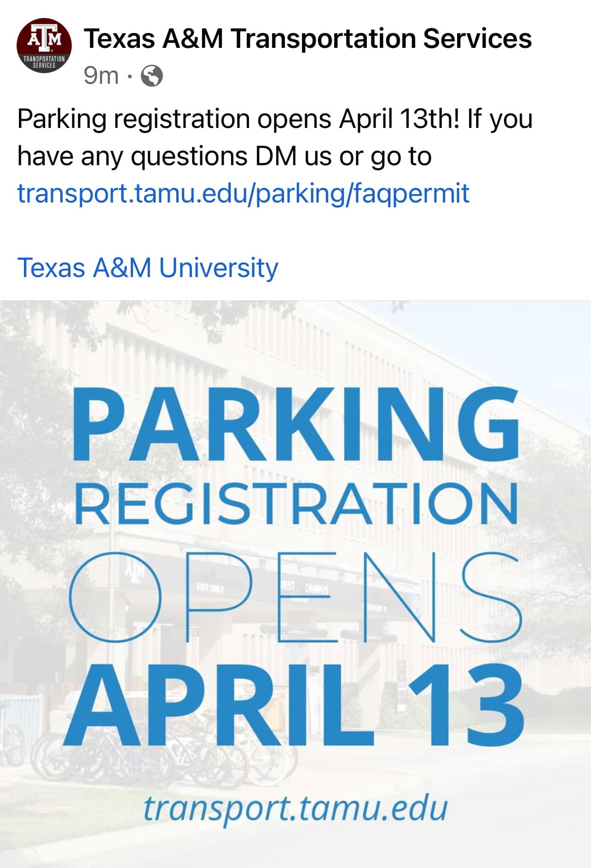Open the transport.tamu.edu/parking/faqpermit link
The height and width of the screenshot is (868, 591).
click(243, 193)
